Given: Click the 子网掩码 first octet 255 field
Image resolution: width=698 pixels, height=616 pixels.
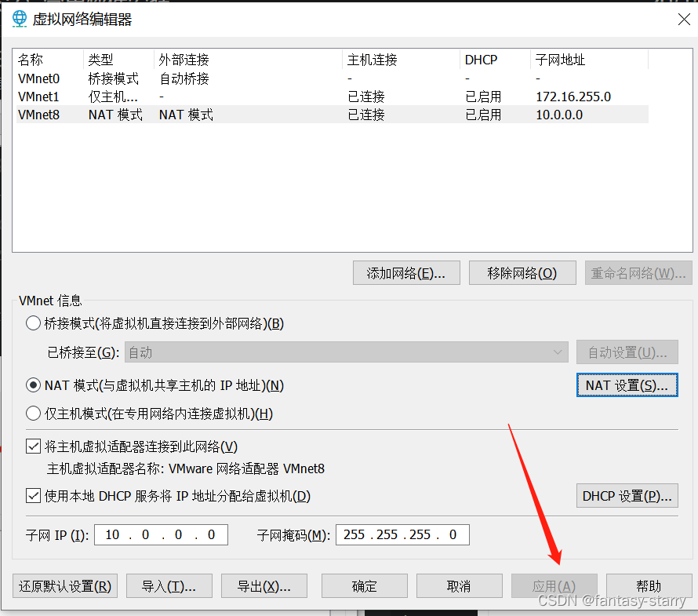Looking at the screenshot, I should (x=354, y=534).
